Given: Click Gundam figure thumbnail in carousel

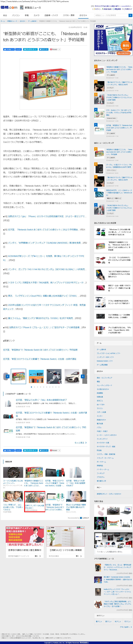Looking at the screenshot, I should 54,376.
